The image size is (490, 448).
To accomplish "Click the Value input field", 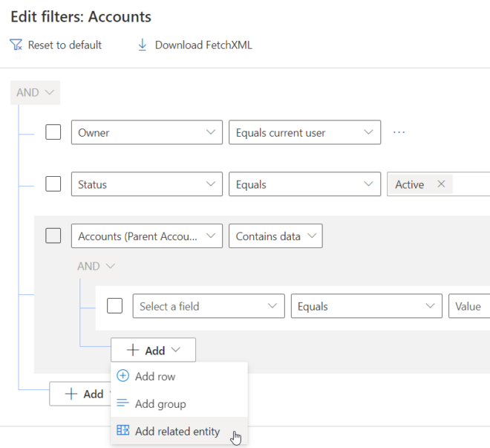I will point(469,306).
